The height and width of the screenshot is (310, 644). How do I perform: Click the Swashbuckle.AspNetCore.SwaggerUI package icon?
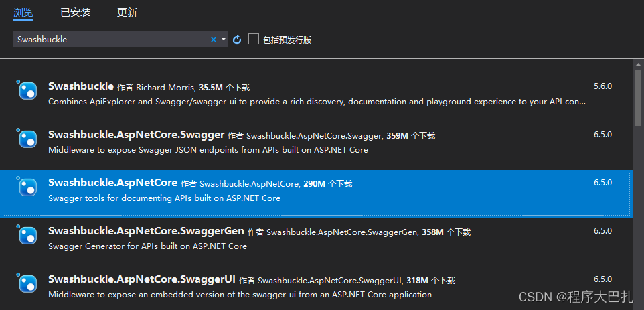pos(28,283)
